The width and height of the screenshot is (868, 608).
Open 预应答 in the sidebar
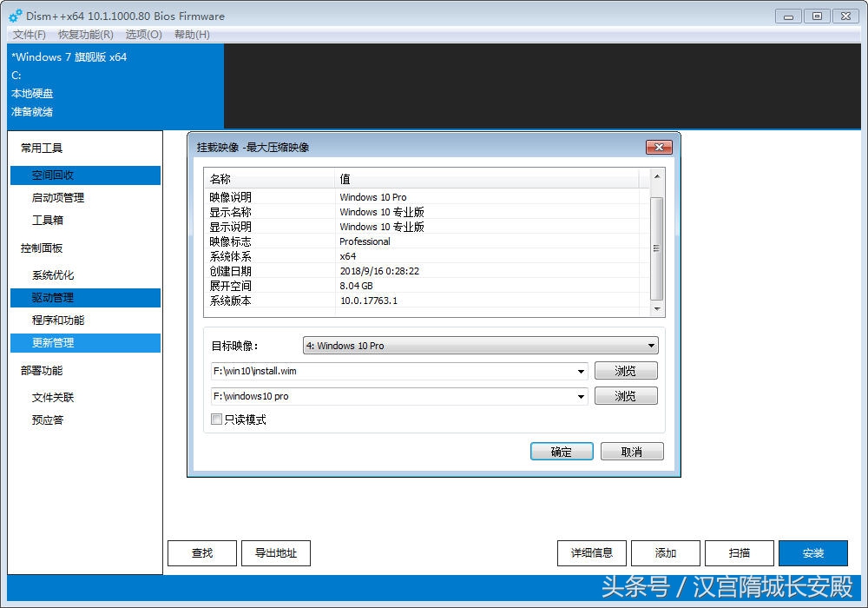click(x=85, y=420)
